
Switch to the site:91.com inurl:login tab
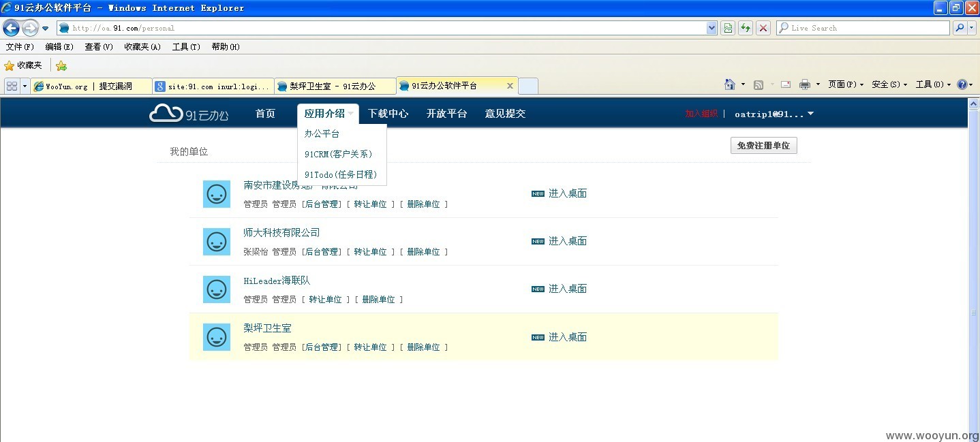[213, 86]
